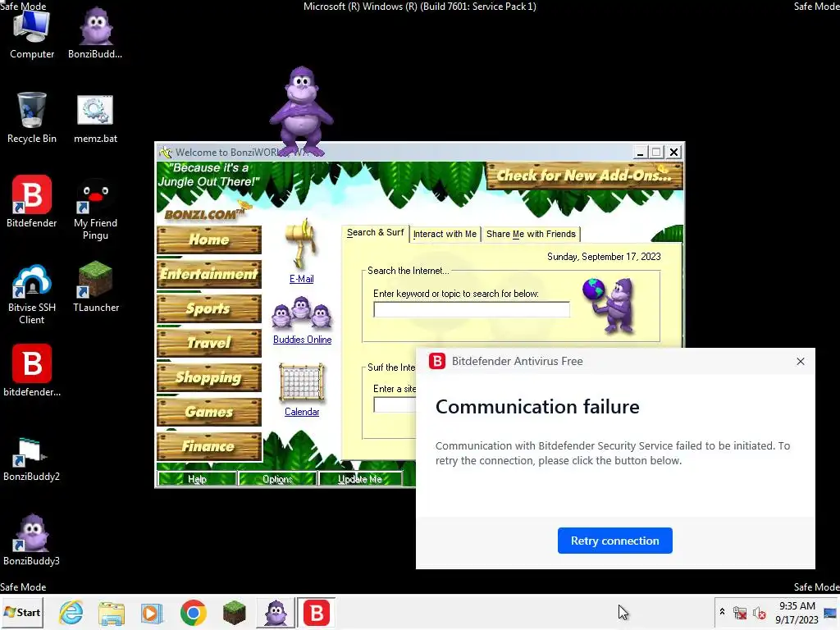Open Google Chrome from taskbar
Viewport: 840px width, 630px height.
[194, 612]
